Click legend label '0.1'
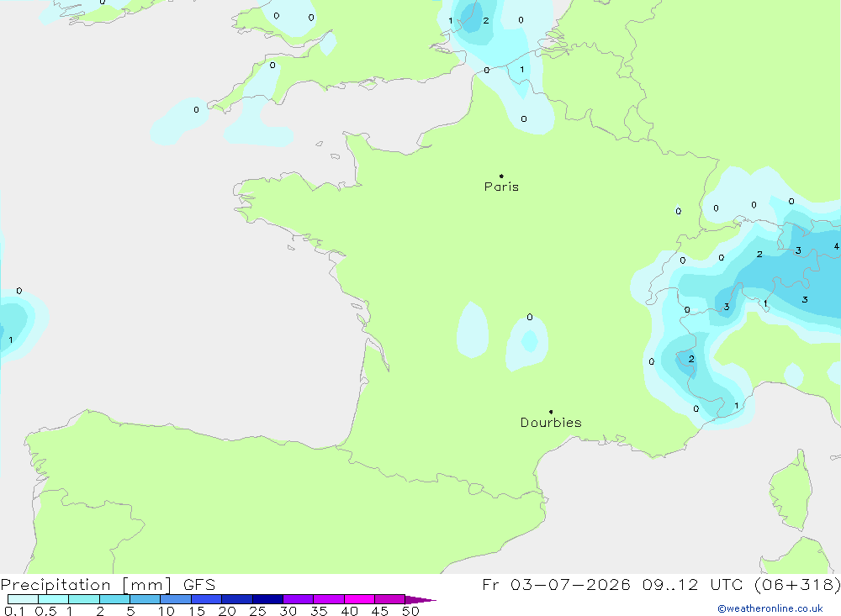 click(14, 611)
